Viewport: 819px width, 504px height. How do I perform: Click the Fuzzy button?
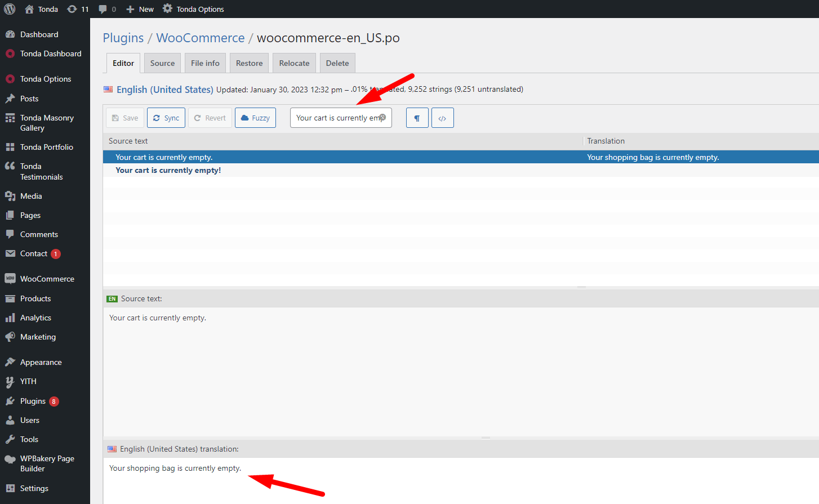(255, 118)
